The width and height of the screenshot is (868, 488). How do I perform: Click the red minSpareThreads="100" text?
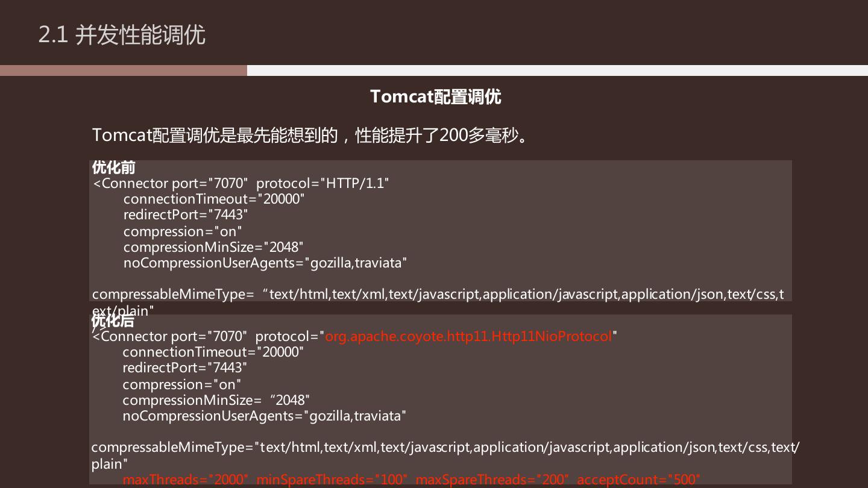coord(332,480)
